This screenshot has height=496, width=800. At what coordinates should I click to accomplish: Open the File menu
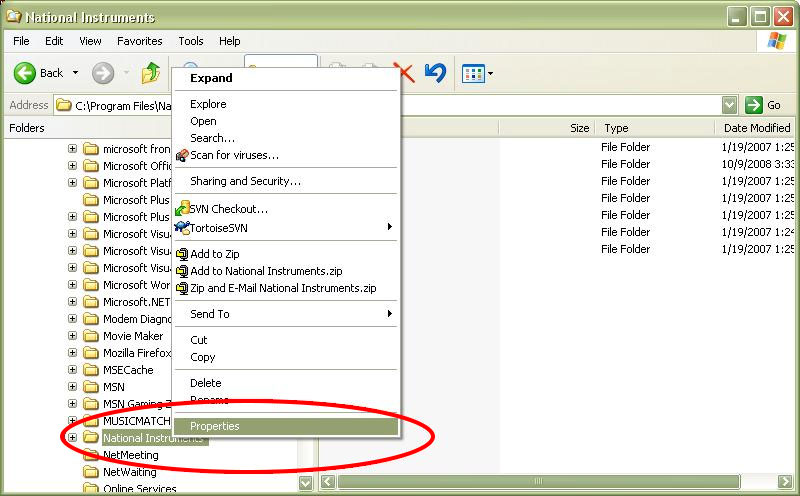pos(21,41)
